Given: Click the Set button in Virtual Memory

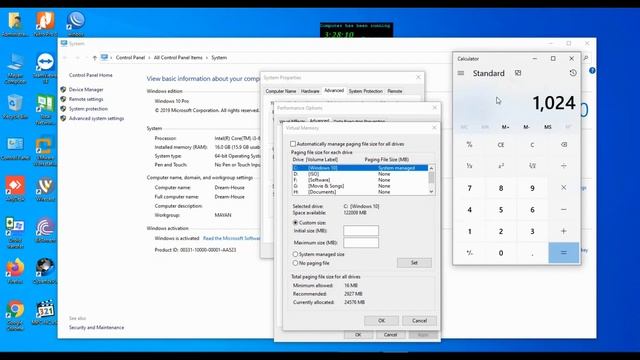Looking at the screenshot, I should [414, 262].
